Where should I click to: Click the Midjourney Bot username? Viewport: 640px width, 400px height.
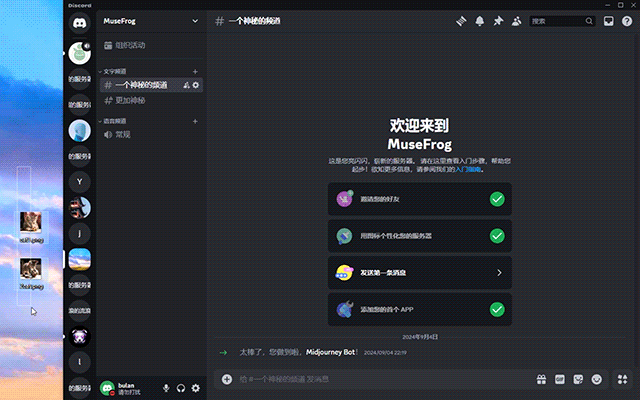point(330,352)
